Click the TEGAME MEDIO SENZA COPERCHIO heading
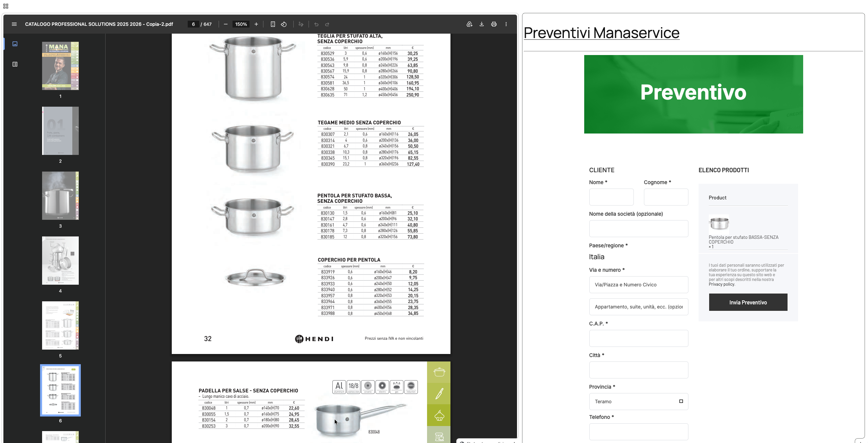The image size is (868, 443). 359,123
